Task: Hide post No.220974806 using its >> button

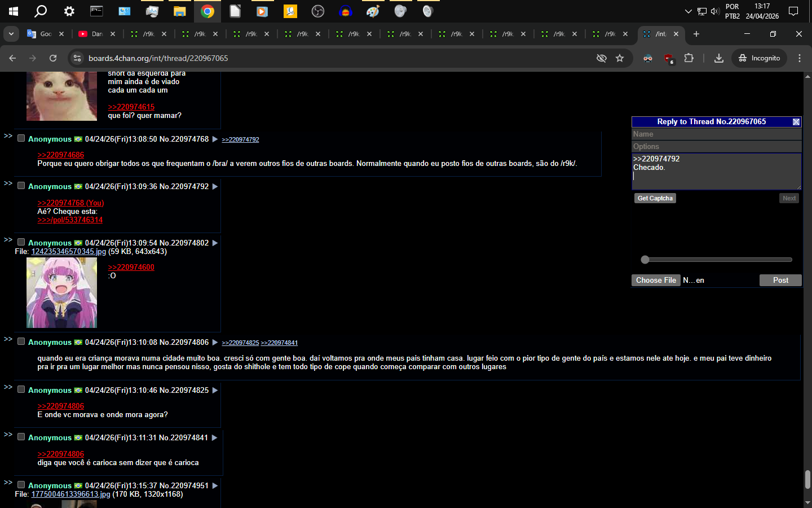Action: coord(8,339)
